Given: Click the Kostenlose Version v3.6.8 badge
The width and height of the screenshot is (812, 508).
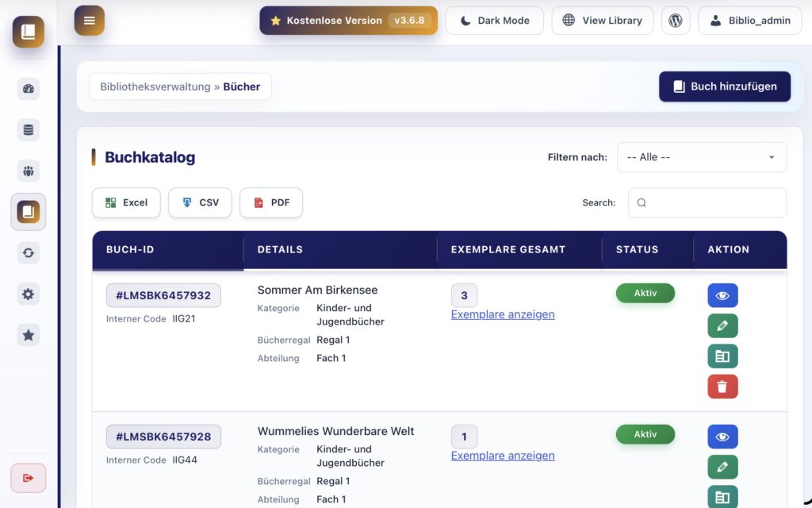Looking at the screenshot, I should coord(349,21).
